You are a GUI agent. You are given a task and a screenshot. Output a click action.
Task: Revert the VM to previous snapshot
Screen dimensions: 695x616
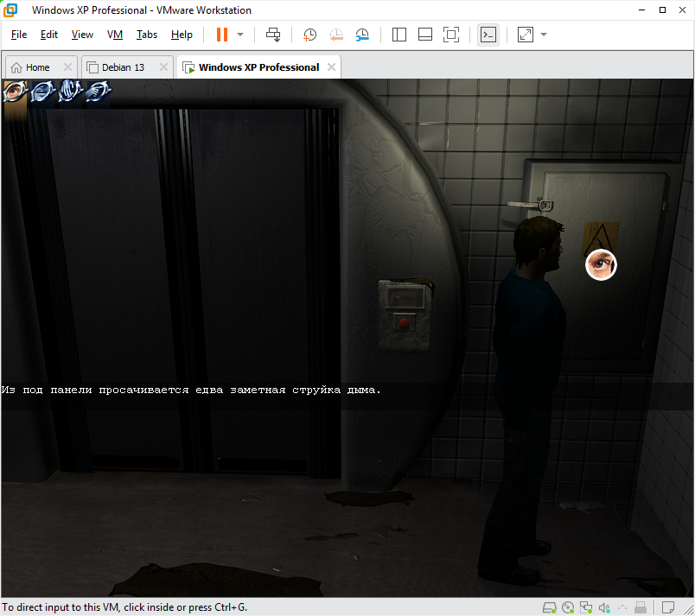(x=335, y=35)
